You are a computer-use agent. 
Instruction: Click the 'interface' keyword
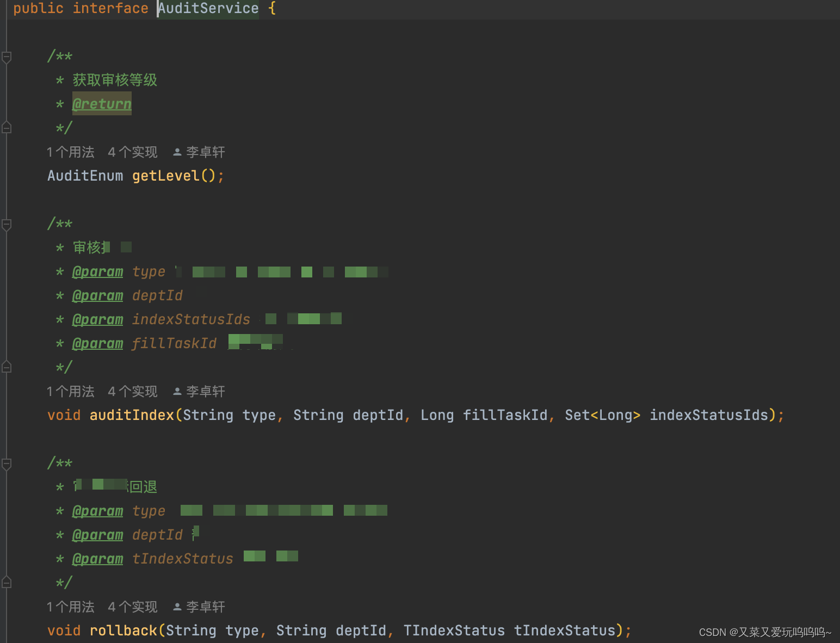tap(110, 9)
